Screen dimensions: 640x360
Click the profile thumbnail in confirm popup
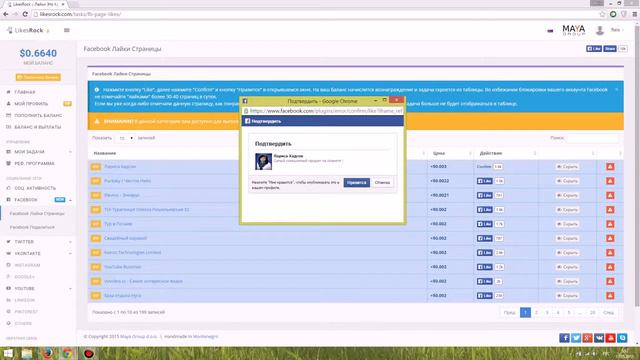click(263, 162)
